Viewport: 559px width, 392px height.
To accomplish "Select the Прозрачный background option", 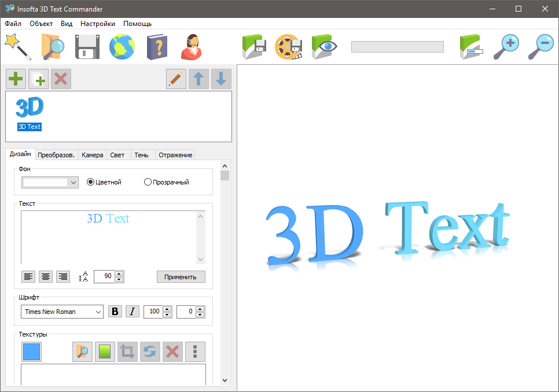I will point(167,182).
